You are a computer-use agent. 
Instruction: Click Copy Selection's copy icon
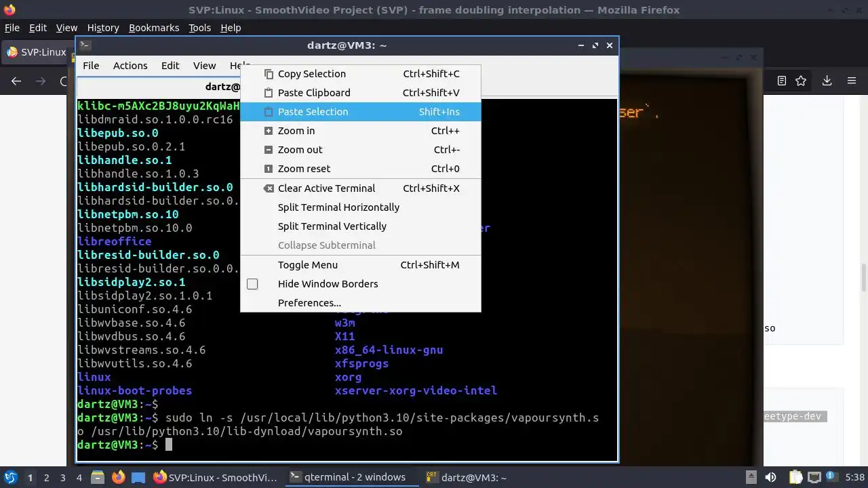(x=269, y=74)
